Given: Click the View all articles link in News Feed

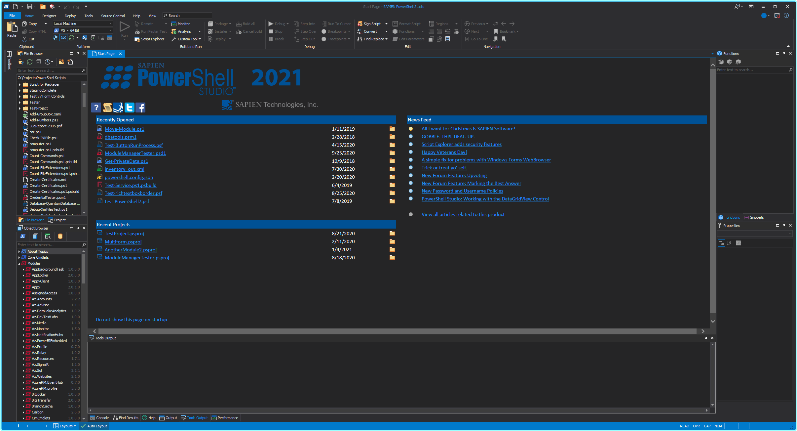Looking at the screenshot, I should click(x=463, y=214).
